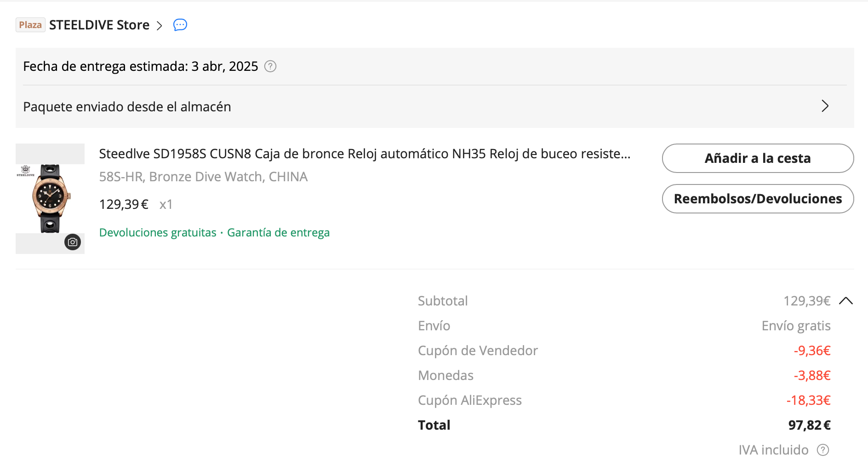Image resolution: width=868 pixels, height=472 pixels.
Task: Click the camera icon on product thumbnail
Action: coord(73,242)
